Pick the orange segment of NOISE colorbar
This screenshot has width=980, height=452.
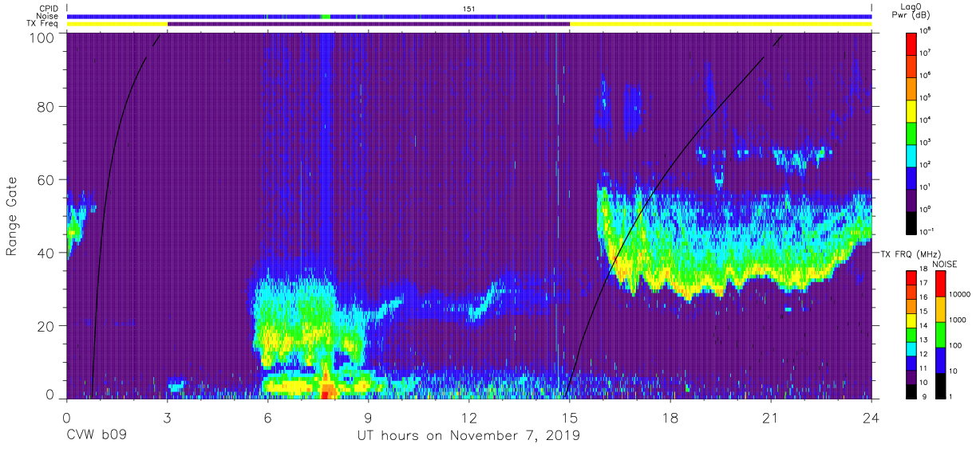940,309
